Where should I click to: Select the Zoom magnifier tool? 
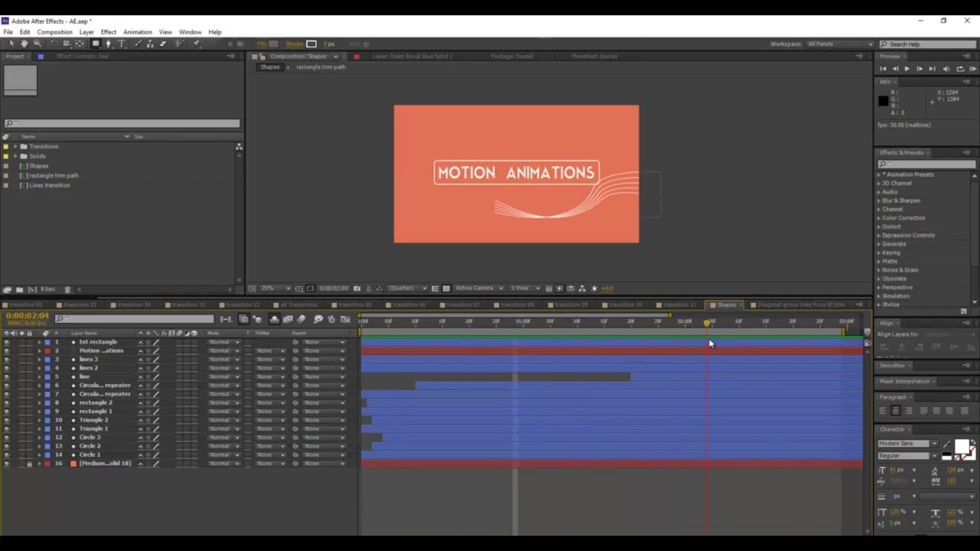point(37,44)
